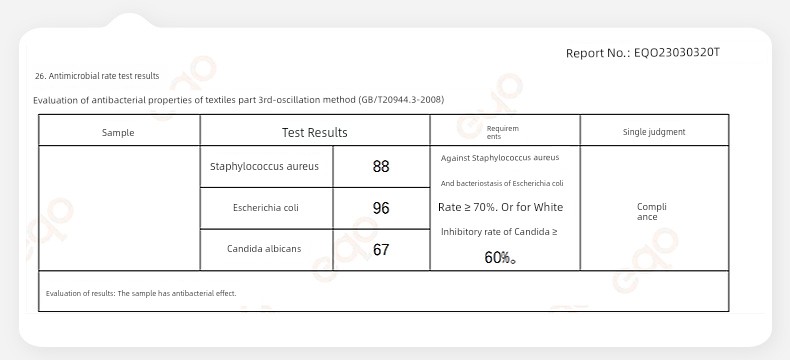Image resolution: width=790 pixels, height=360 pixels.
Task: Click 'Against Staphylococcus aureus' requirement text
Action: point(500,158)
